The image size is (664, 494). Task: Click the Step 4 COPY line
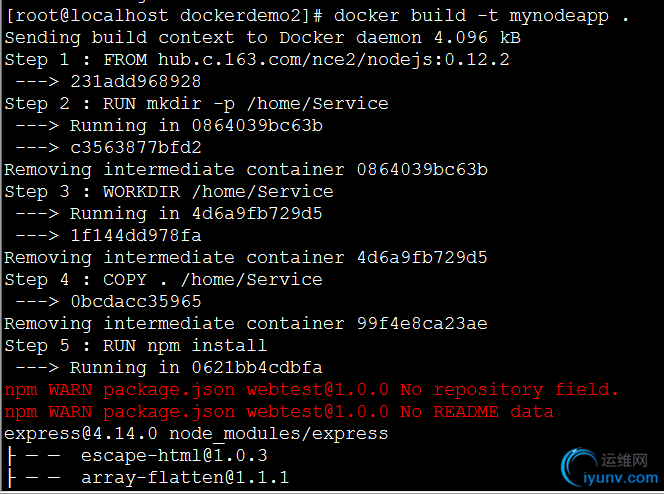(163, 280)
